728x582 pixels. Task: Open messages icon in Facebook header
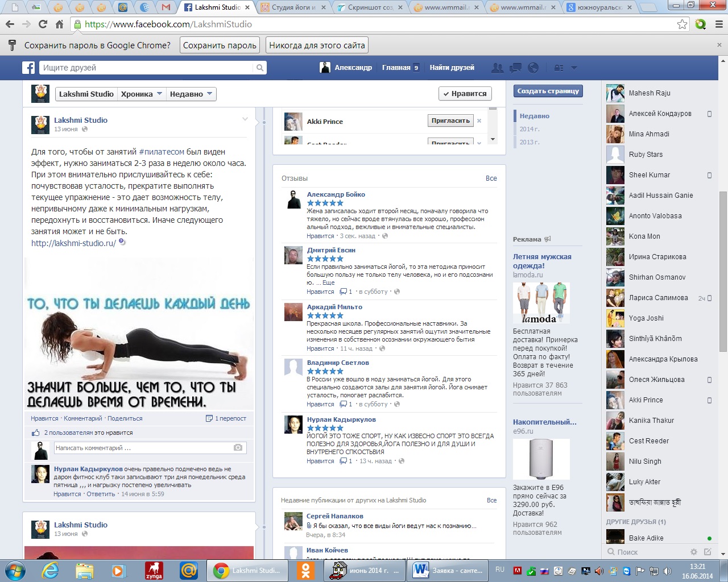(516, 68)
